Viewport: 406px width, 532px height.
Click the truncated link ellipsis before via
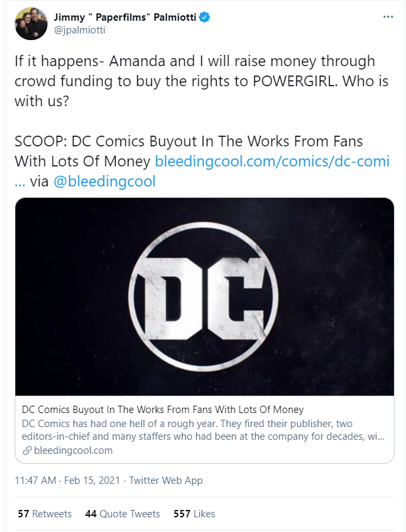[19, 181]
